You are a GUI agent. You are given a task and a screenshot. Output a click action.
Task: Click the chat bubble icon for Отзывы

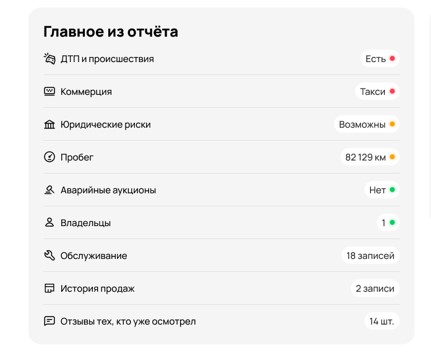49,321
